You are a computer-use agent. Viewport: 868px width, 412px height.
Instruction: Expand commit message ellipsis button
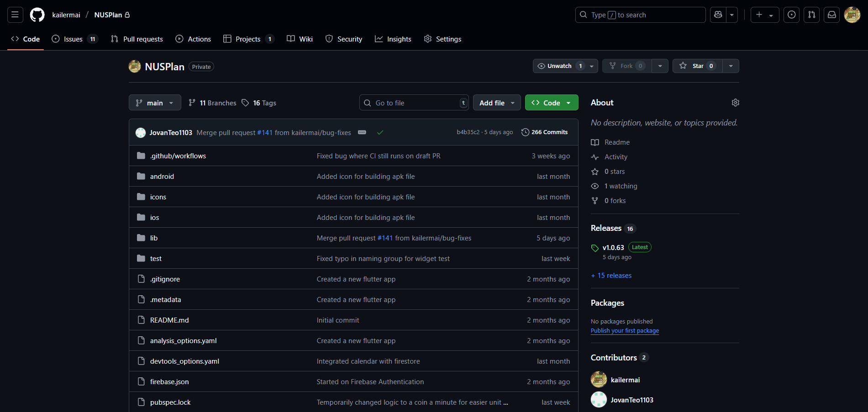pyautogui.click(x=362, y=132)
